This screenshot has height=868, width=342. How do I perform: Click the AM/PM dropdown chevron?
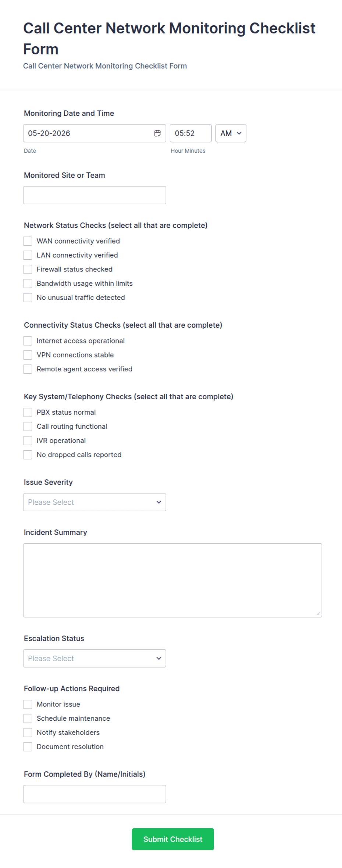[239, 133]
